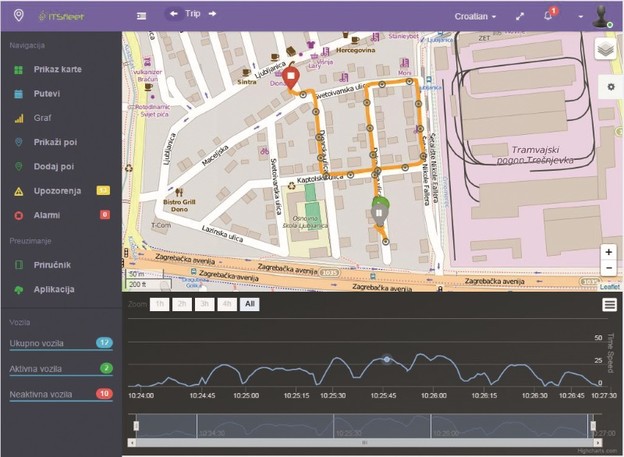Zoom in on the map
This screenshot has width=624, height=457.
[608, 252]
